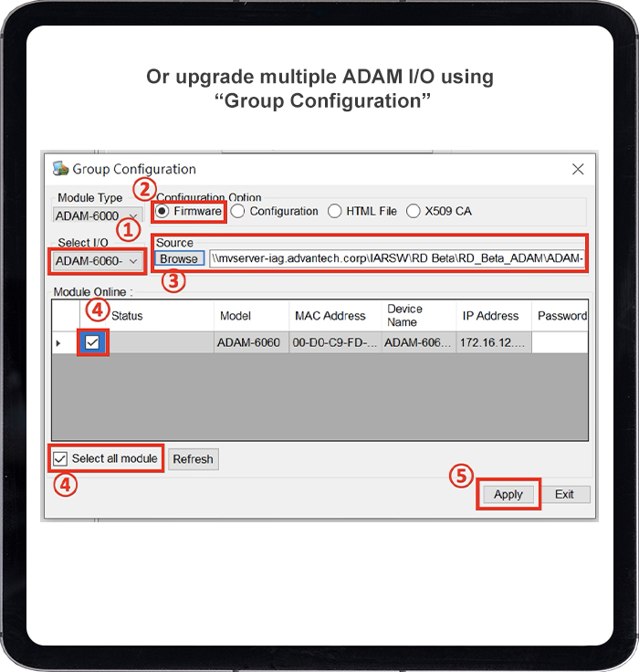Click the Apply button
Image resolution: width=639 pixels, height=672 pixels.
pos(508,494)
